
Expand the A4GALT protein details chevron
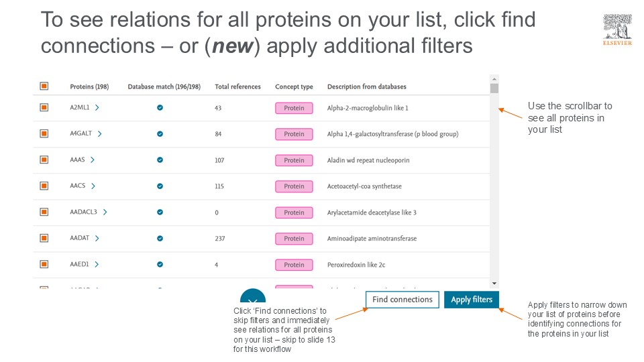pos(100,134)
